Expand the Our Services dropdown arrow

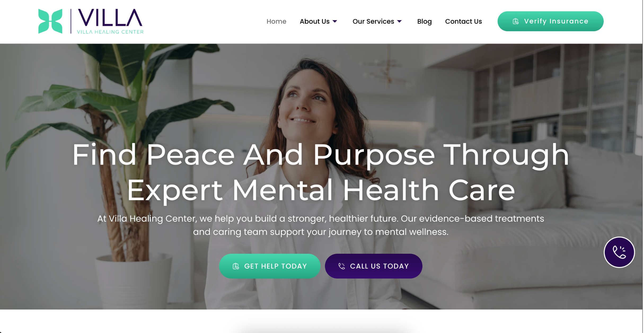pos(399,21)
